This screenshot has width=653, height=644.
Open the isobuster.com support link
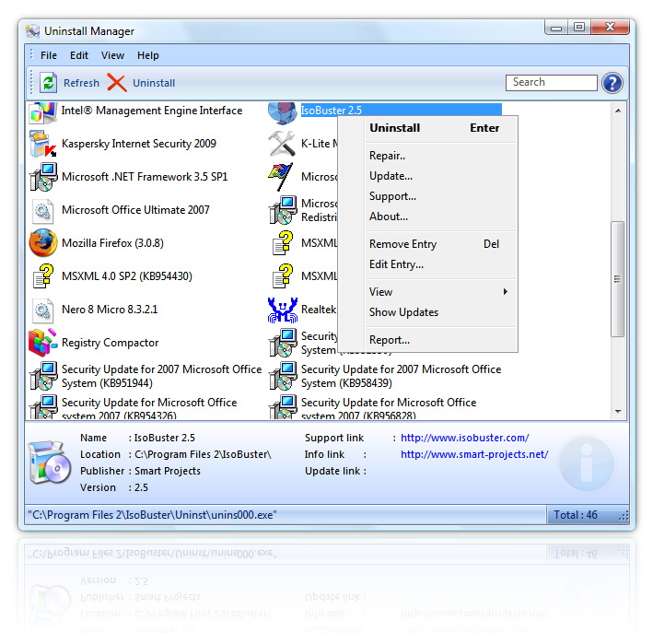pos(464,439)
